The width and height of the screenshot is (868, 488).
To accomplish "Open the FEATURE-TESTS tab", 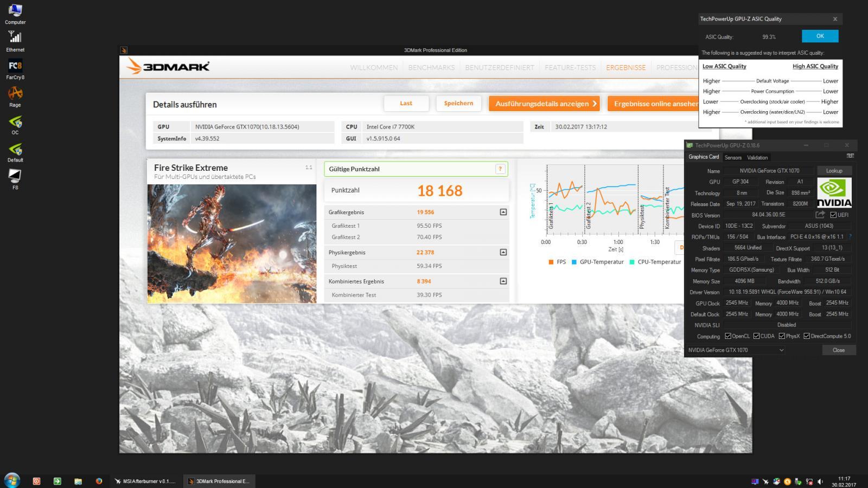I will pos(570,68).
